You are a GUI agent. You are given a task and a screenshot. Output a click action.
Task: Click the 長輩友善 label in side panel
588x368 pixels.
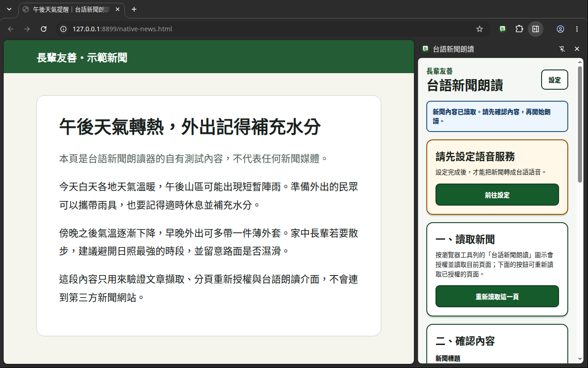point(440,71)
